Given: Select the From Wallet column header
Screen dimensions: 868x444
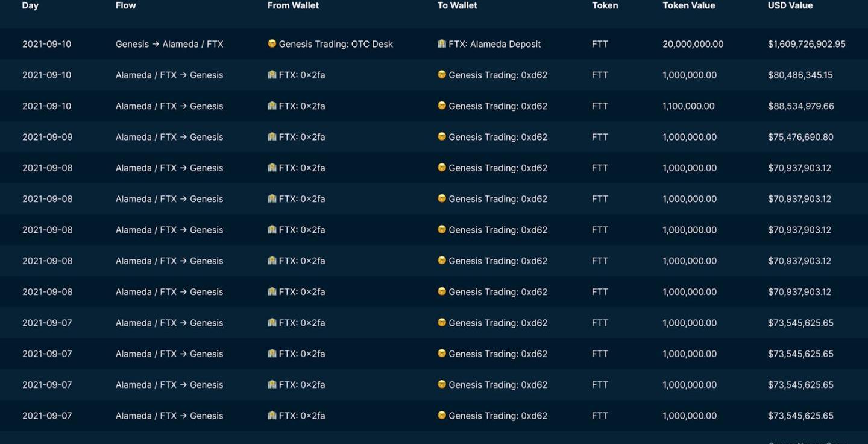Looking at the screenshot, I should coord(293,5).
